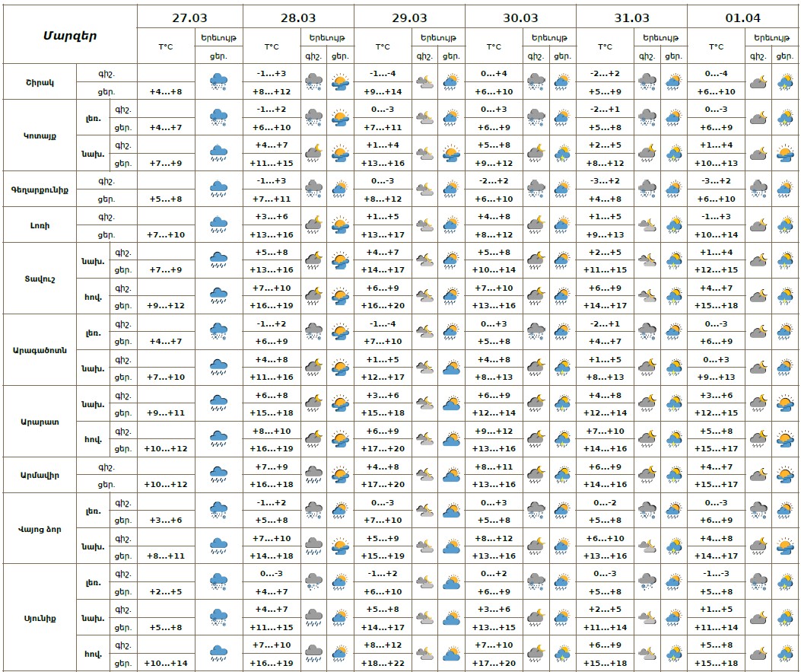Click the Վայոց ձոր region label

pyautogui.click(x=37, y=529)
